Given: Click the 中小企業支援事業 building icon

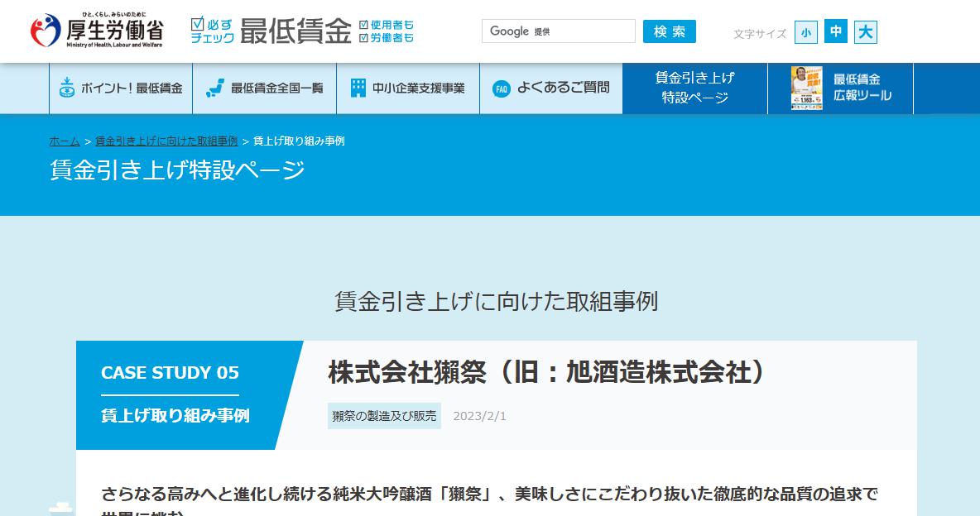Looking at the screenshot, I should point(358,88).
